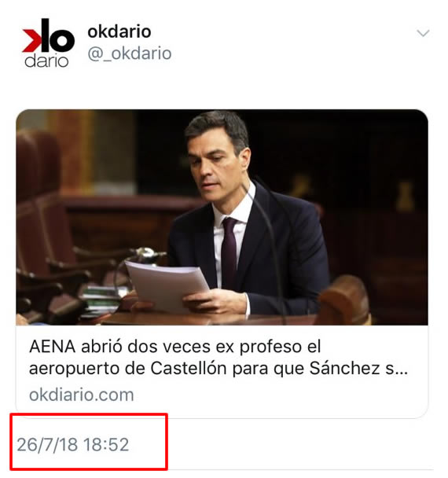This screenshot has width=448, height=478.
Task: Open the okdiario profile avatar logo
Action: coord(48,43)
